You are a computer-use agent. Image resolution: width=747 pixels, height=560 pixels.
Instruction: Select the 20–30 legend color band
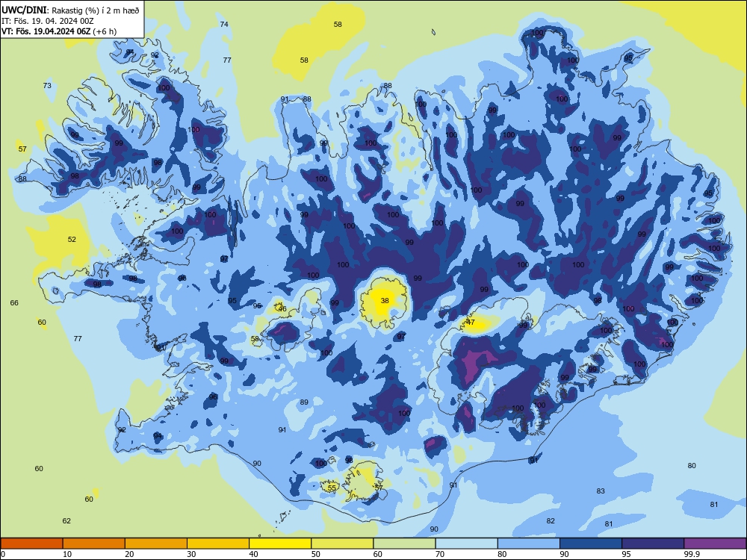point(156,544)
